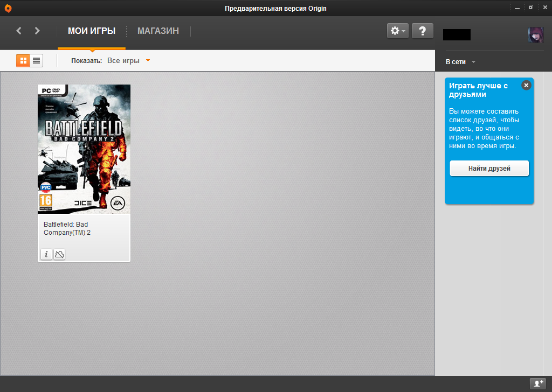Viewport: 552px width, 392px height.
Task: Click the Battlefield: Bad Company(TM) 2 title text
Action: pos(67,228)
